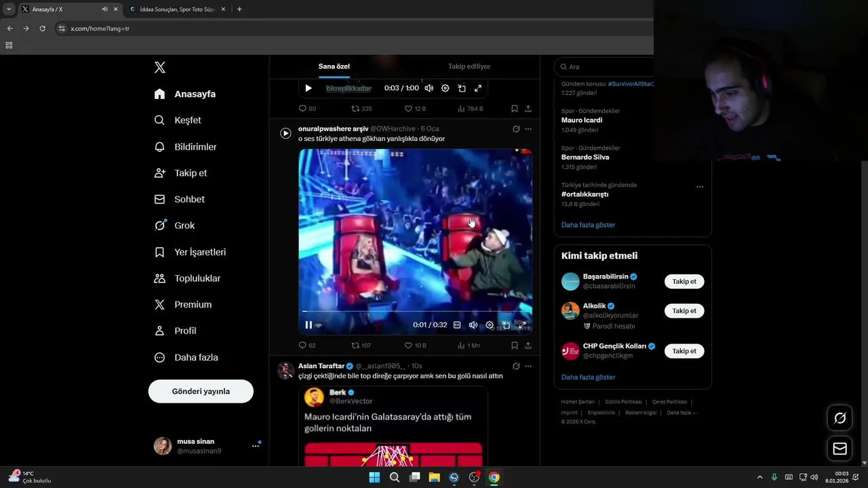Bookmark the onuralpwashere arşiv post
This screenshot has height=488, width=868.
515,345
